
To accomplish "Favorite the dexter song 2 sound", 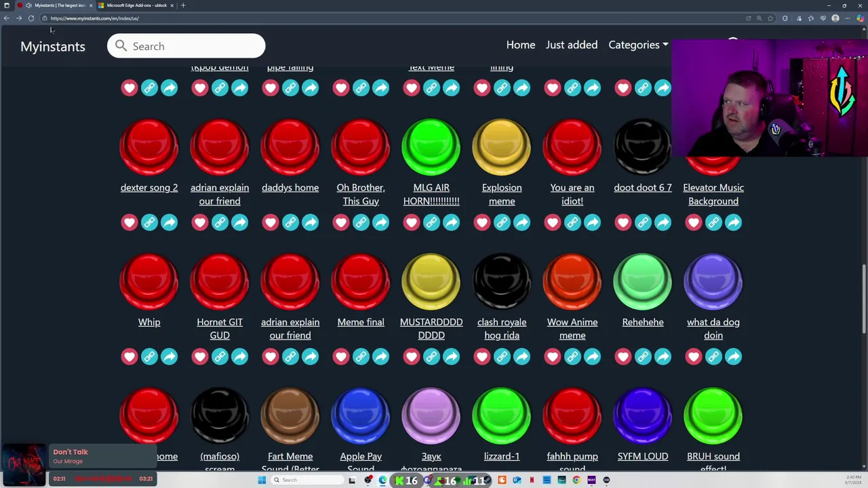I will (130, 222).
